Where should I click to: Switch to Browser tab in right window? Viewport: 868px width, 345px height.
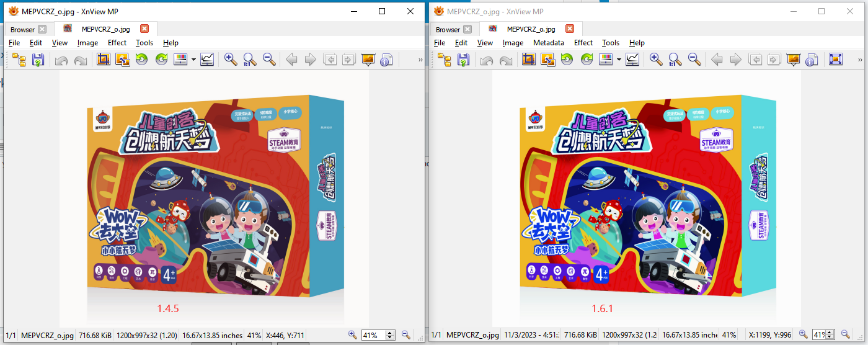[x=448, y=29]
